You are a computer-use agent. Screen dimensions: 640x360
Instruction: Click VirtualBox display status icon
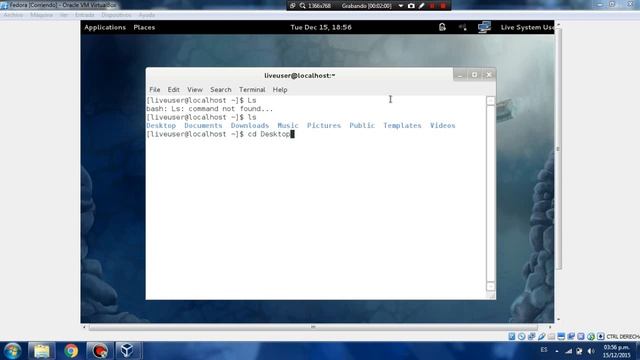561,336
